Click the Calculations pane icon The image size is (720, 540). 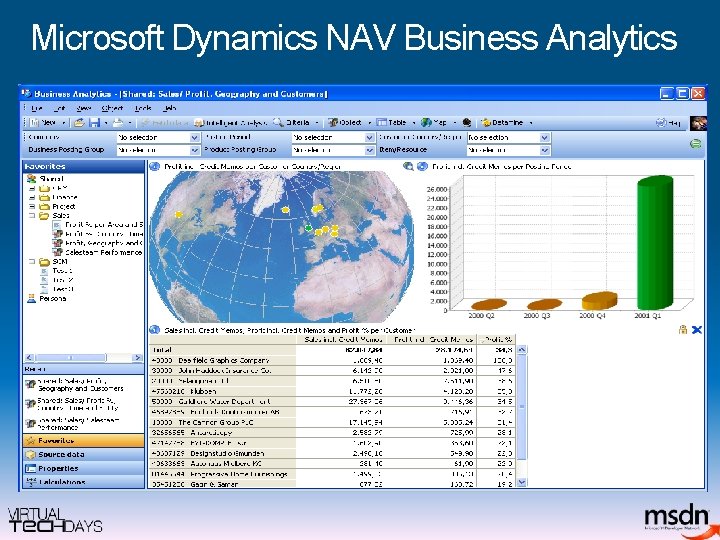click(x=31, y=482)
